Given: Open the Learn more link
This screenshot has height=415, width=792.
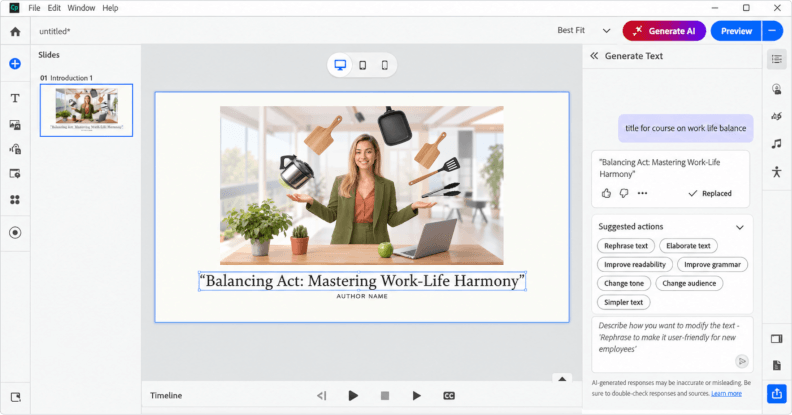Looking at the screenshot, I should click(x=726, y=393).
